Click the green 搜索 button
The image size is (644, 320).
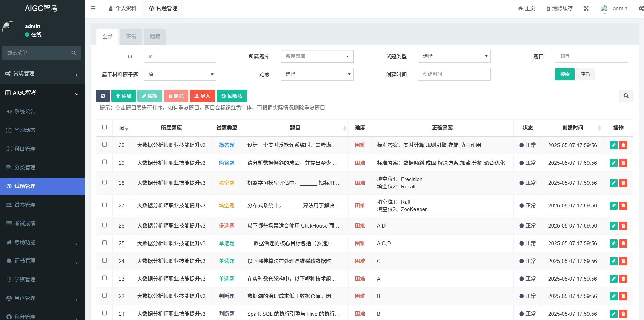point(564,74)
